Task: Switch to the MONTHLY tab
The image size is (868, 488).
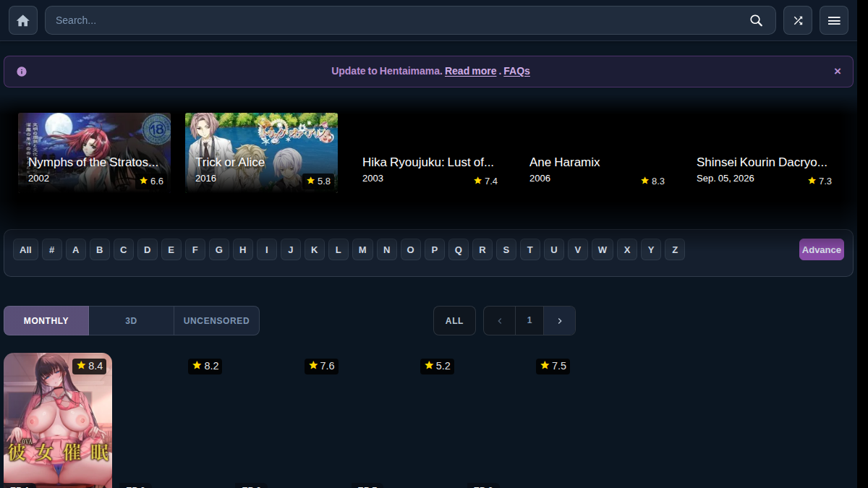Action: coord(46,320)
